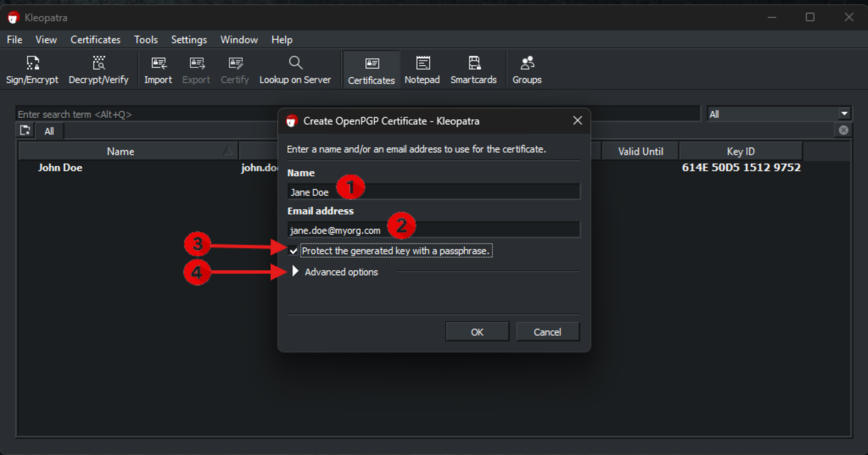Image resolution: width=868 pixels, height=455 pixels.
Task: Expand the Advanced options section
Action: pyautogui.click(x=295, y=271)
